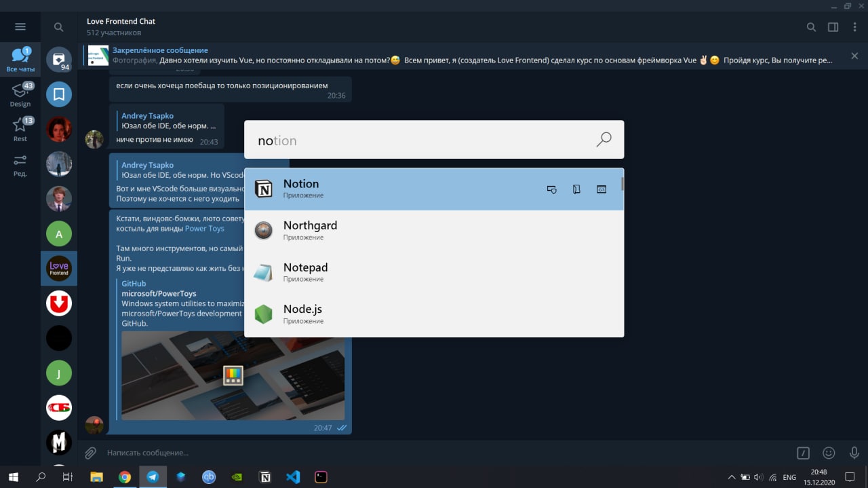Search inside Love Frontend Chat conversation
Viewport: 868px width, 488px height.
[x=811, y=27]
